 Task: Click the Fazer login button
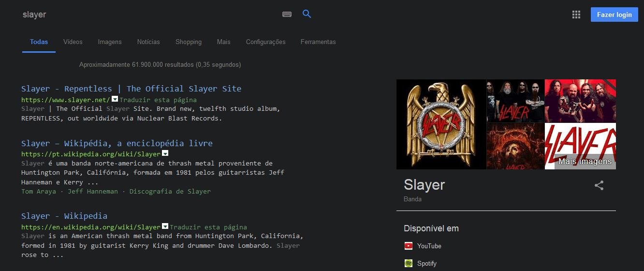[614, 15]
